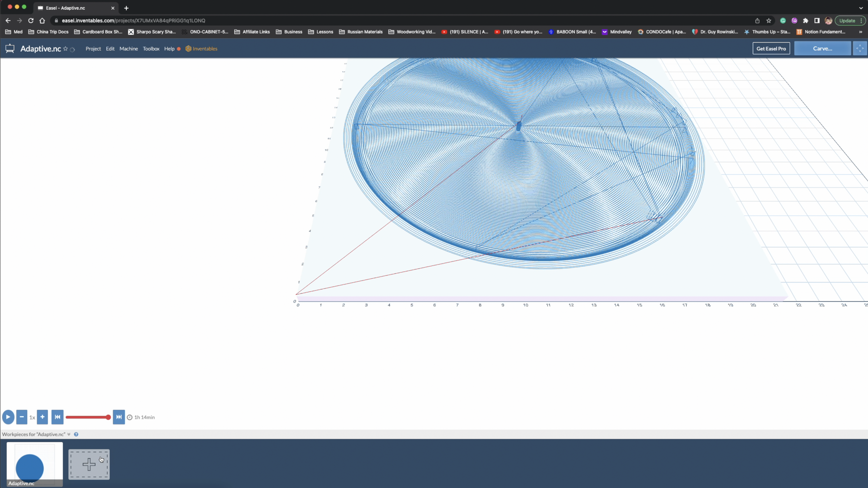Click Get Easel Pro button

[771, 48]
